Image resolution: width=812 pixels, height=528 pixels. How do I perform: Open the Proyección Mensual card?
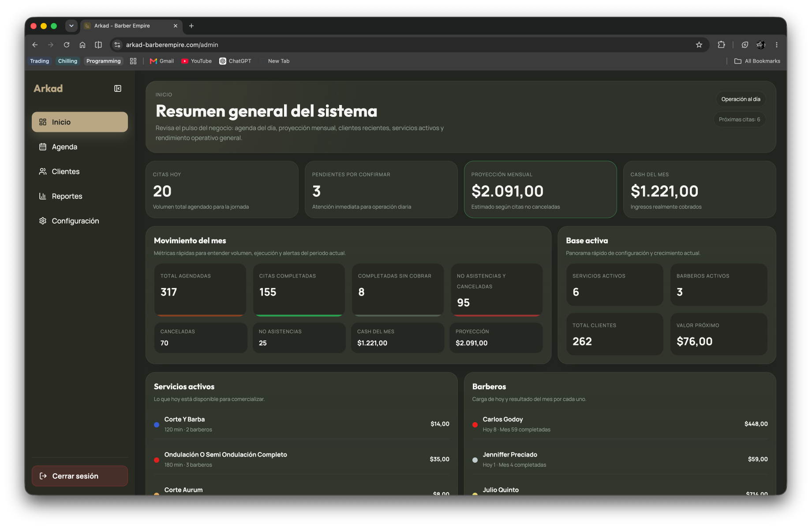(x=540, y=190)
